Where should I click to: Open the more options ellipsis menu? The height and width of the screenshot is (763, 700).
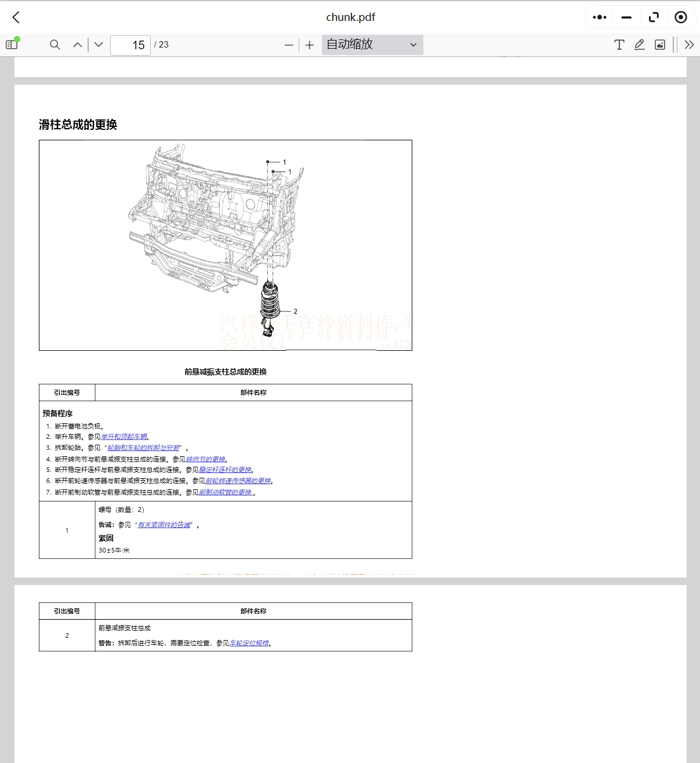(599, 17)
